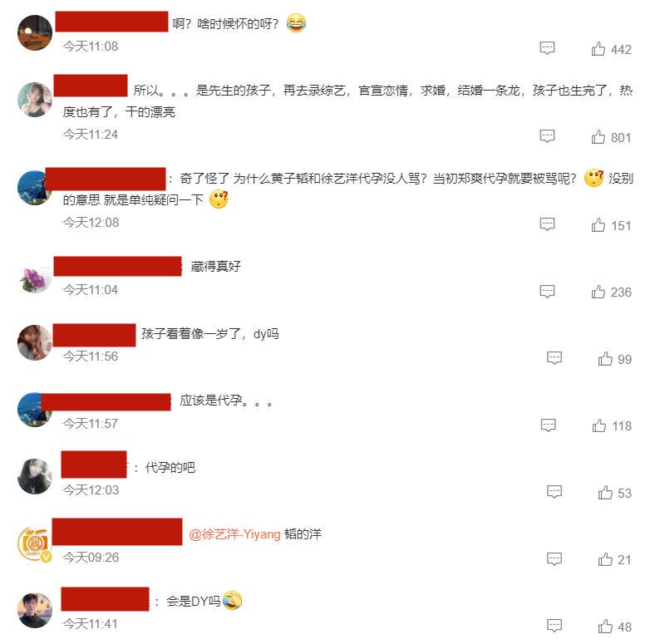Like the comment with 442 likes

click(x=598, y=49)
